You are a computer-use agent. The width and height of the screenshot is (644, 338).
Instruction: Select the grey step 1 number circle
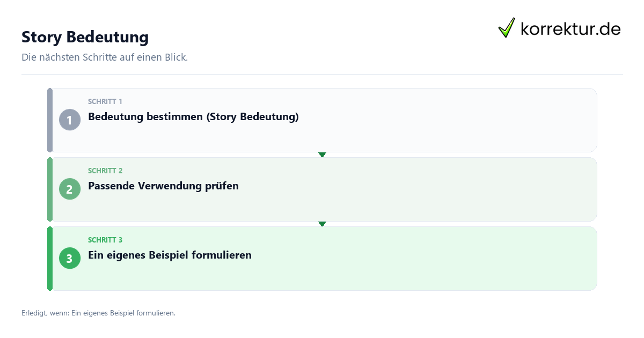coord(70,120)
